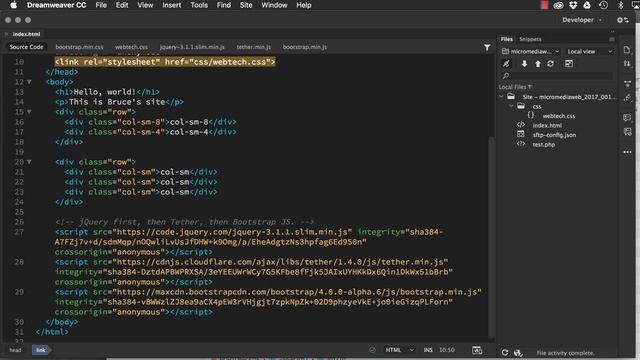Open the Local view dropdown
640x360 pixels.
(589, 51)
